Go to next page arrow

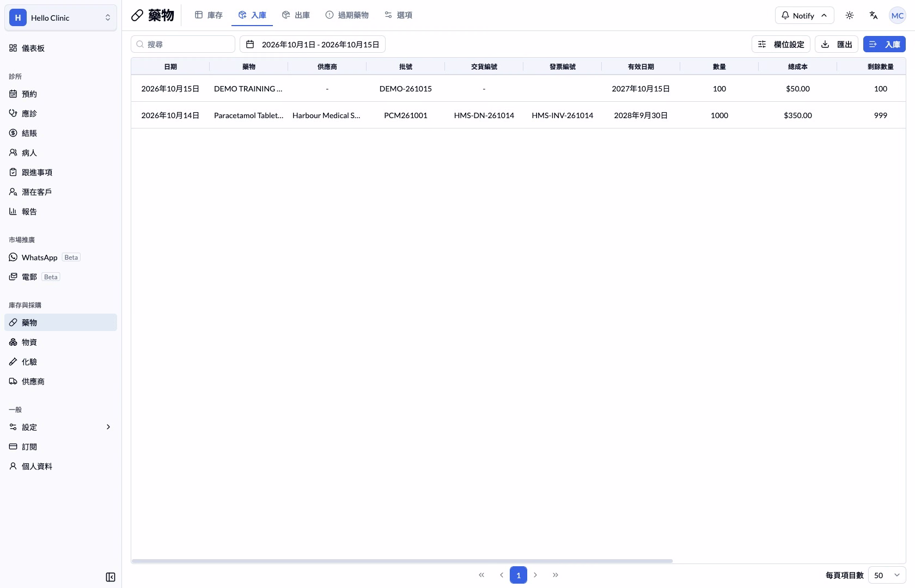[x=536, y=575]
